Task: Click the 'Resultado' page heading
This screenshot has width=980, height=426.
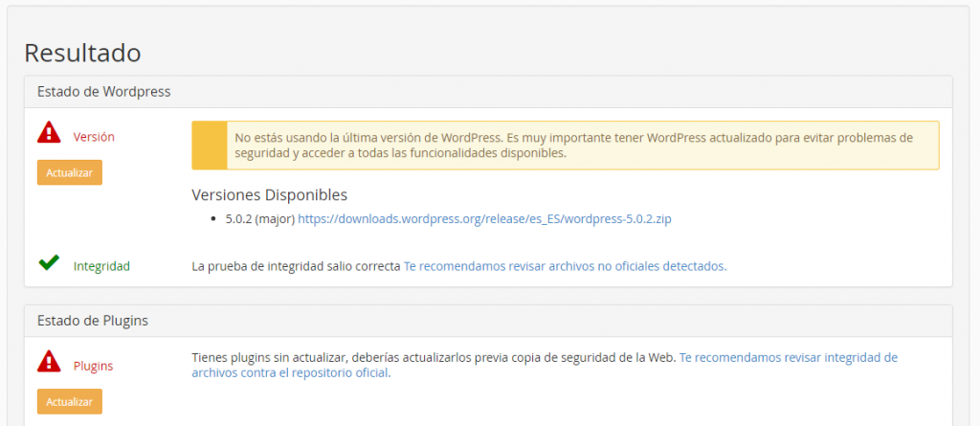Action: click(x=82, y=54)
